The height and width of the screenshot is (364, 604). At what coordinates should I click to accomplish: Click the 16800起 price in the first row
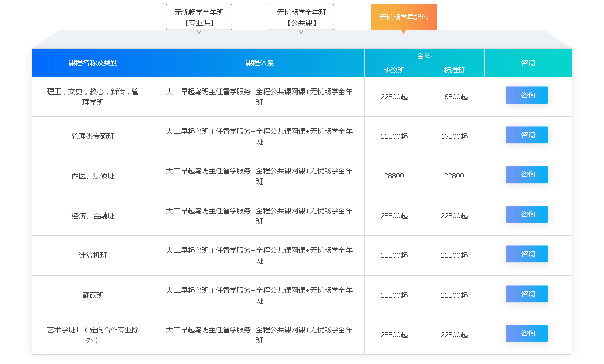(x=454, y=97)
